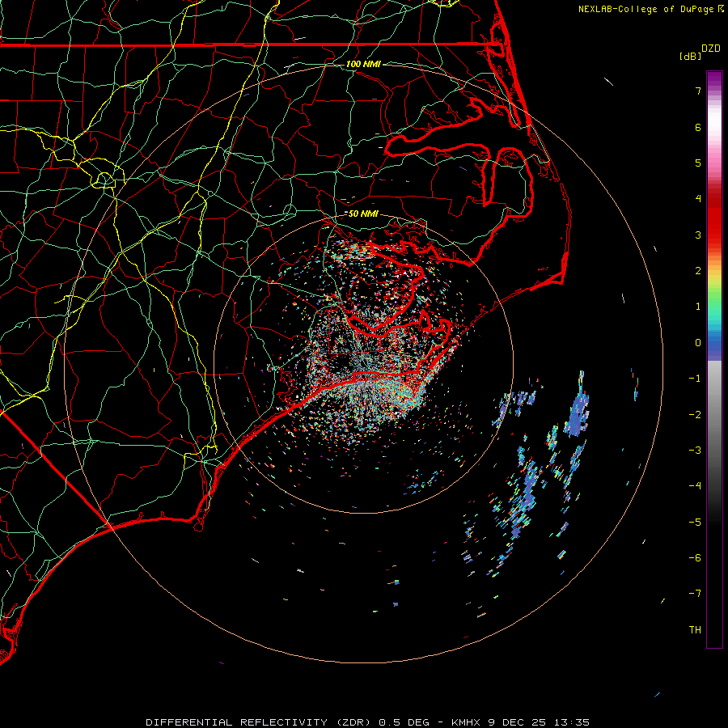Click the 0 value on the color scale
Screen dimensions: 728x728
(698, 343)
